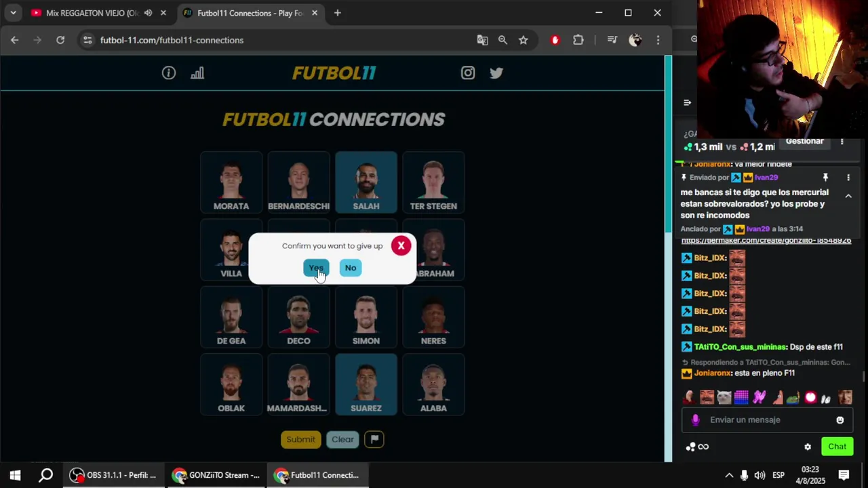The width and height of the screenshot is (868, 488).
Task: Open the red extension icon
Action: (555, 40)
